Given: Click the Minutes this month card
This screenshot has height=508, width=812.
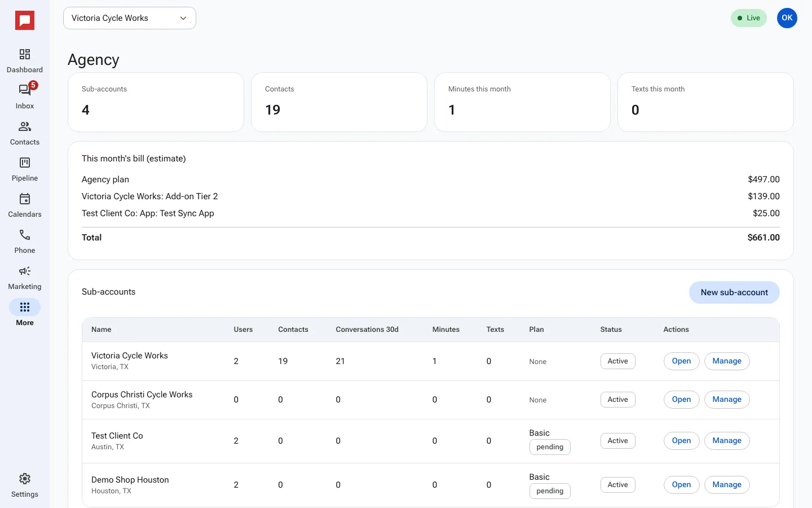Looking at the screenshot, I should tap(522, 102).
